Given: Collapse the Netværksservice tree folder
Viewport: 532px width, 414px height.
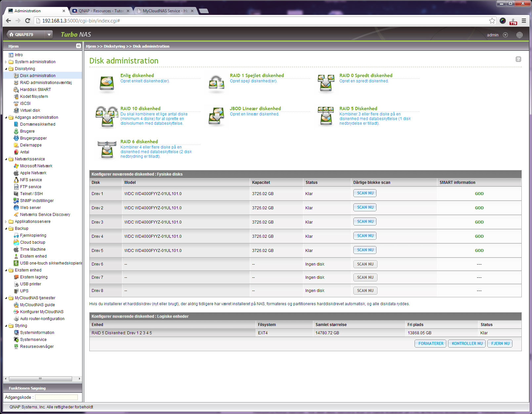Looking at the screenshot, I should tap(6, 159).
